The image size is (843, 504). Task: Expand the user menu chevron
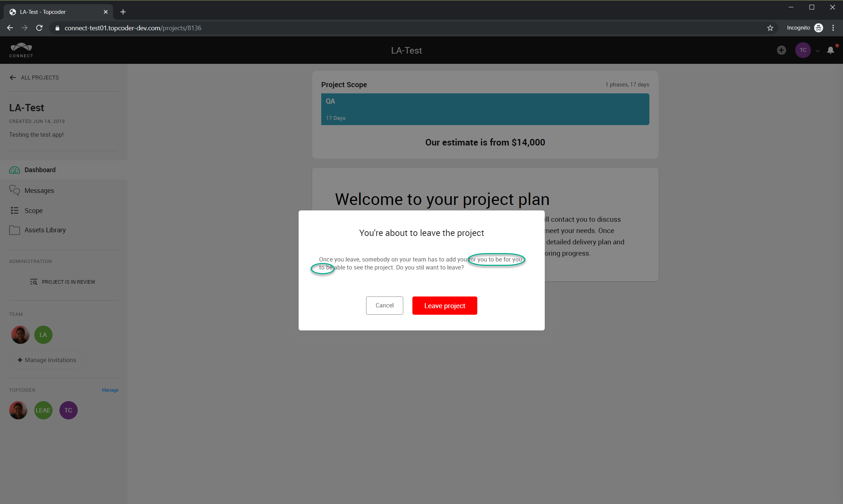click(x=817, y=51)
